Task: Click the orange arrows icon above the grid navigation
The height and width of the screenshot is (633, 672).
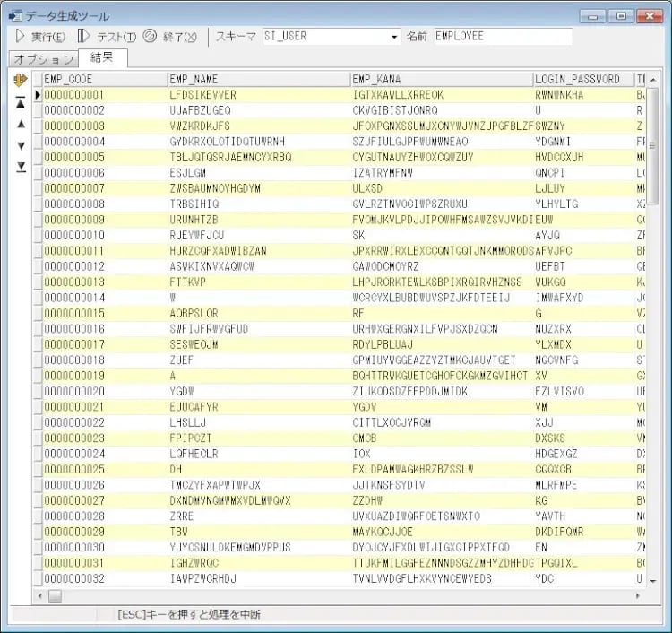Action: [x=21, y=80]
